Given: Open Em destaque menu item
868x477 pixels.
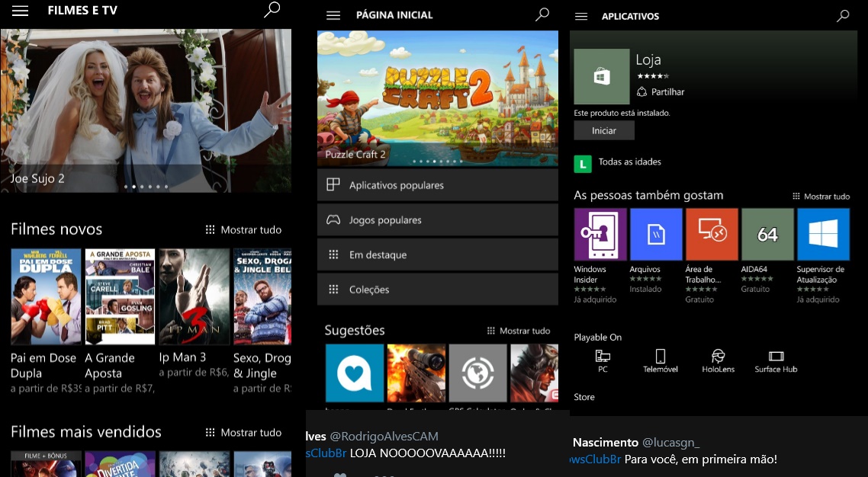Looking at the screenshot, I should 438,255.
